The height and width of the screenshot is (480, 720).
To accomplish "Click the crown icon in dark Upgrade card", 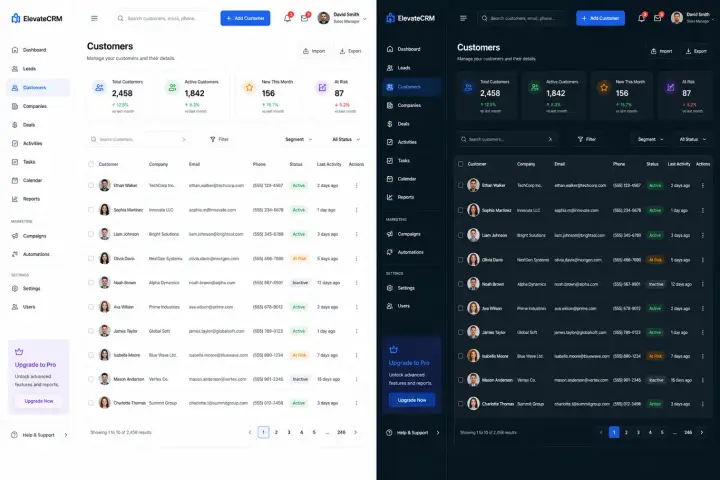I will point(394,350).
